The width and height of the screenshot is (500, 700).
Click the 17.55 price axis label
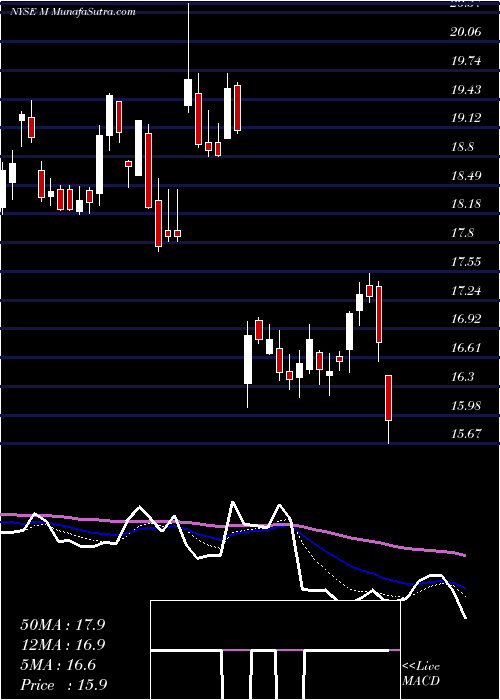(x=467, y=262)
